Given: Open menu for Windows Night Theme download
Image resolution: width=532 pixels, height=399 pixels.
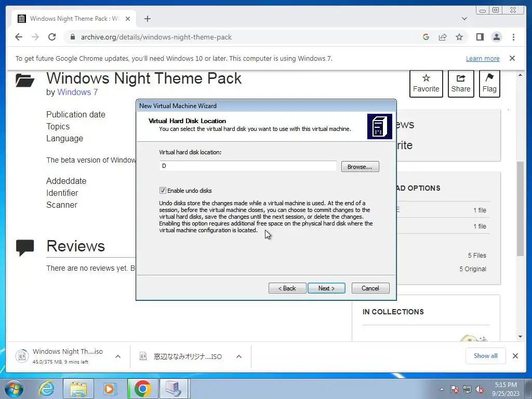Looking at the screenshot, I should (x=118, y=356).
